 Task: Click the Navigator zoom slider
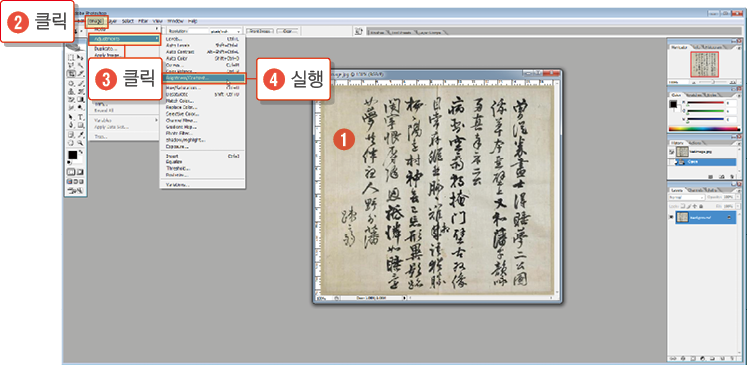pos(714,82)
